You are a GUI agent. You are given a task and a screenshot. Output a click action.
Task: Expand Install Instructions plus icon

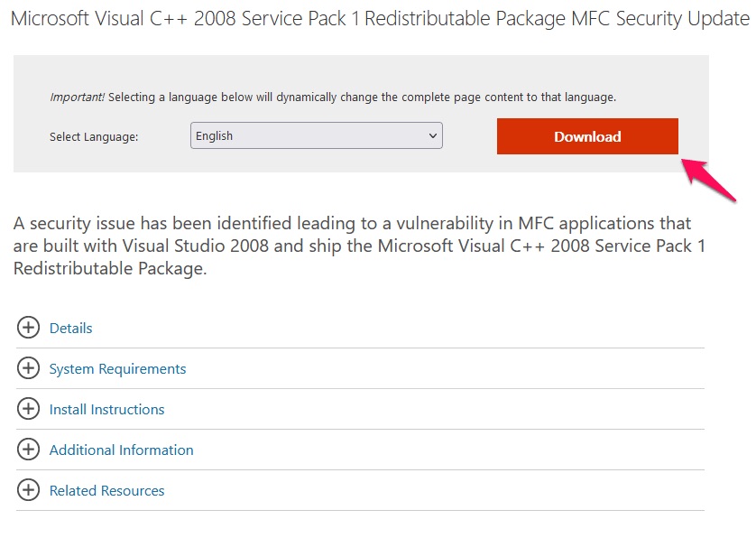coord(29,409)
